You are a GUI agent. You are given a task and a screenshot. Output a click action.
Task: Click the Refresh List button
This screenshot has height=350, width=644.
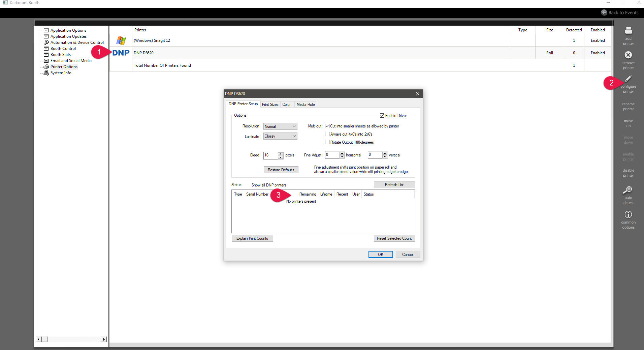(394, 185)
